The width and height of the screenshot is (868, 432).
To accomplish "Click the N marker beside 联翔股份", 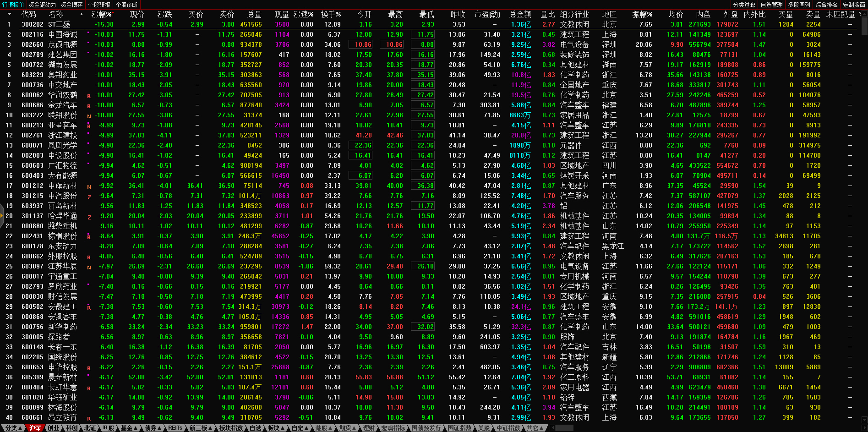I will (x=89, y=116).
